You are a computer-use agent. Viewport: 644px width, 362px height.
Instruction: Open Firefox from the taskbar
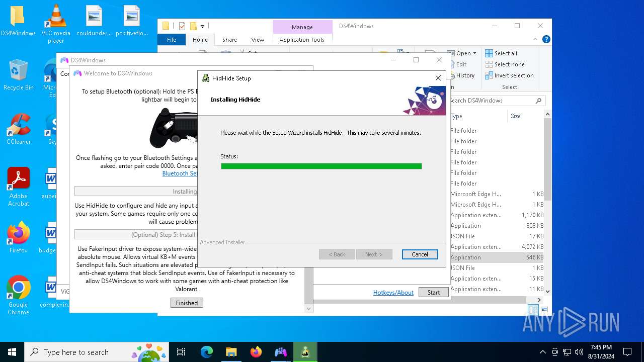256,352
